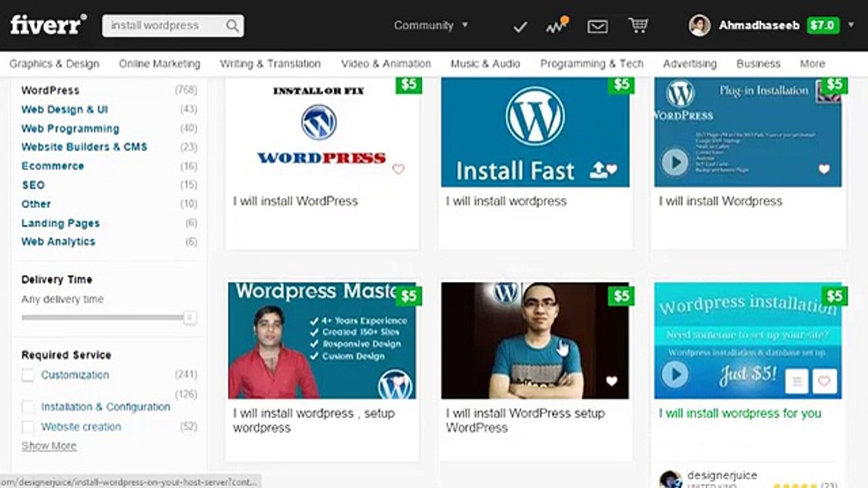Open the Business category
Screen dimensions: 868x488
(x=758, y=64)
